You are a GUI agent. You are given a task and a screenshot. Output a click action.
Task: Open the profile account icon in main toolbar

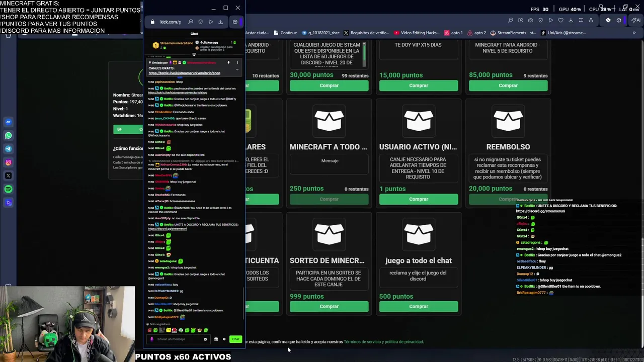coord(591,20)
